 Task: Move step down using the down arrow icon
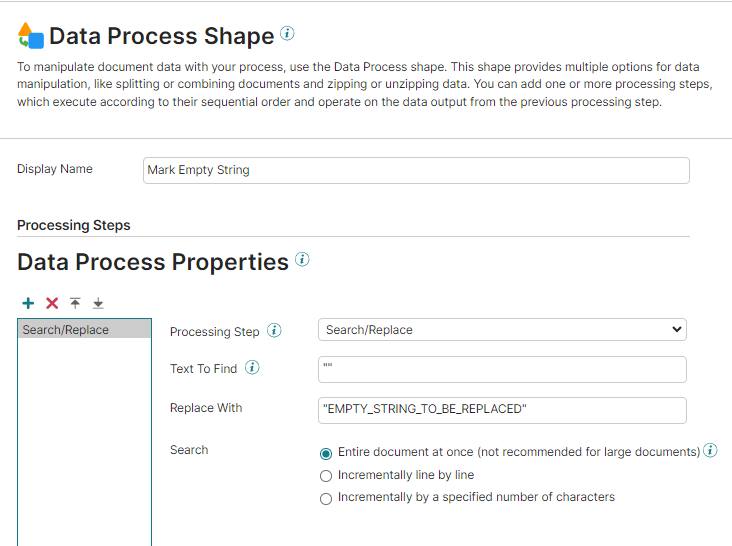point(98,303)
